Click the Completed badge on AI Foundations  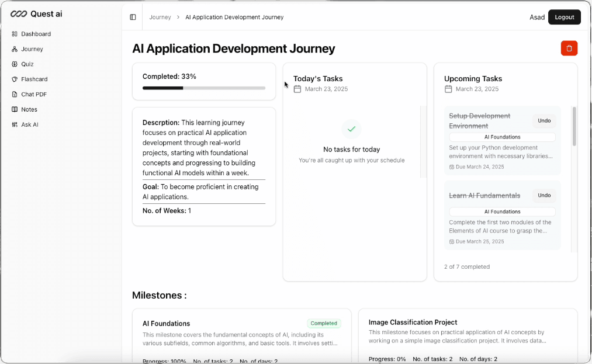(x=324, y=323)
